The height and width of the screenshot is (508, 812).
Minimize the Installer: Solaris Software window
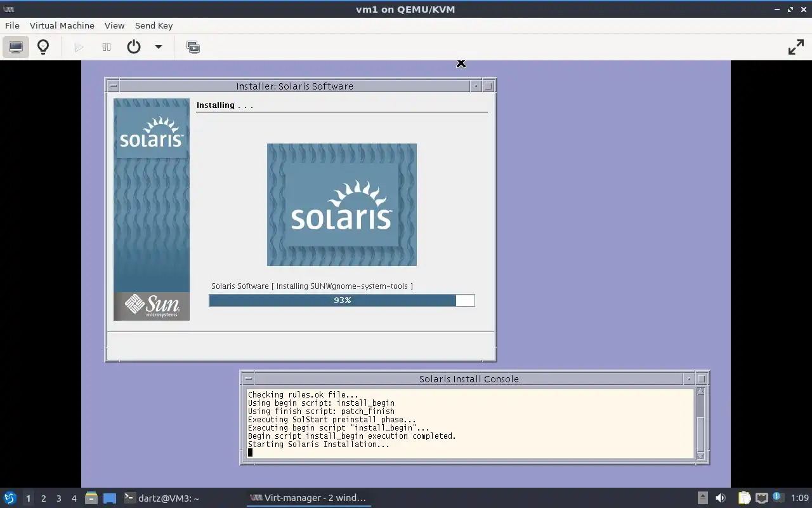pyautogui.click(x=476, y=86)
